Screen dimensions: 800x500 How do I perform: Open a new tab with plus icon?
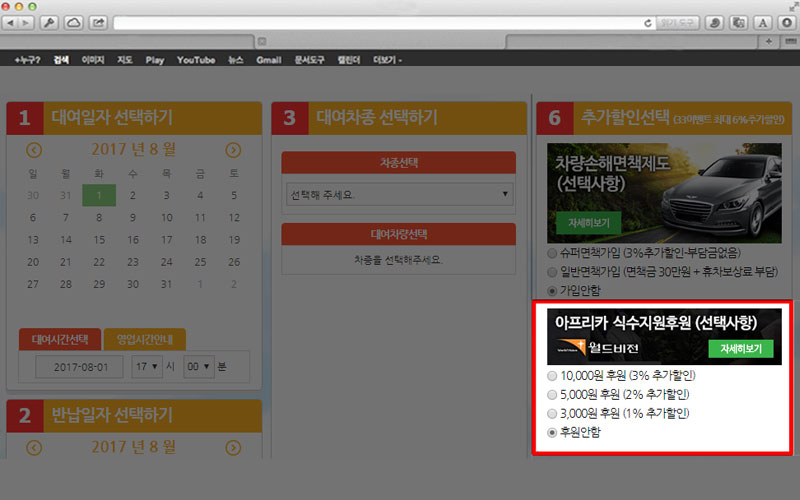(767, 41)
